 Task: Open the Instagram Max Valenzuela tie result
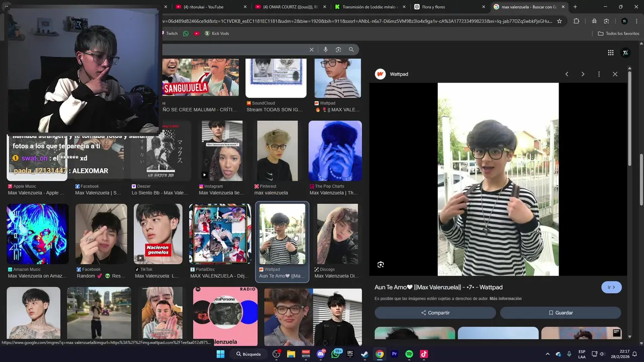pyautogui.click(x=222, y=158)
